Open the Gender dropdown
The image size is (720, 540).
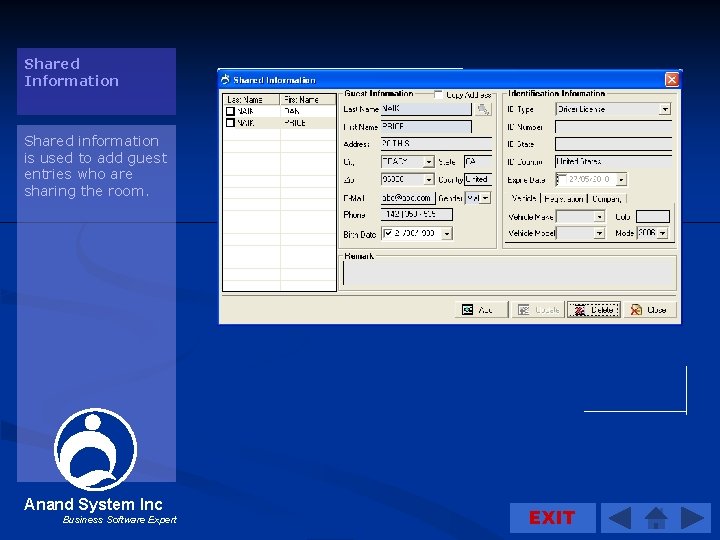point(485,198)
